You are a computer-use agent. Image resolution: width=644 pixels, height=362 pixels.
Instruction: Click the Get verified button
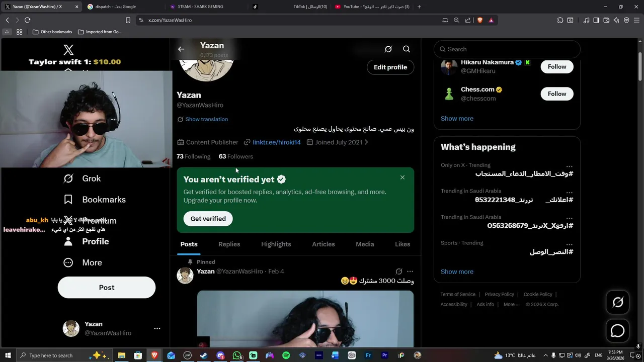208,219
